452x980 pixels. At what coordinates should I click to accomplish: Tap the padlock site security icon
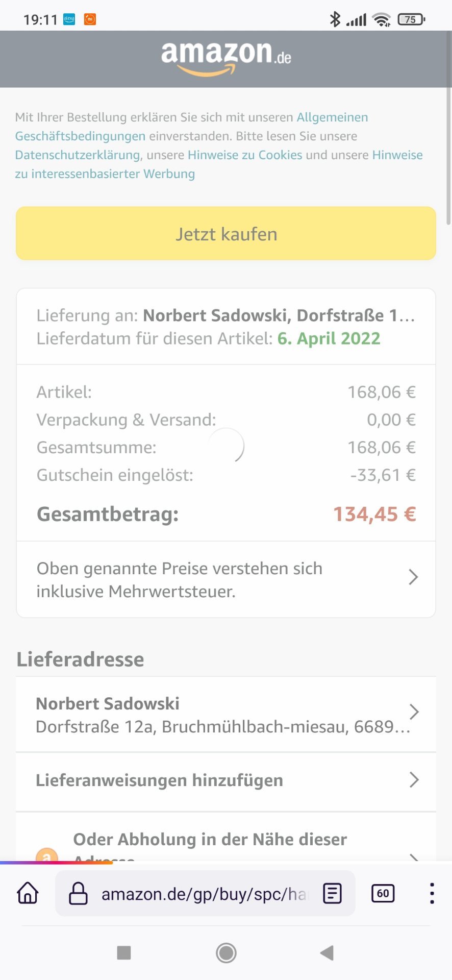pos(78,893)
